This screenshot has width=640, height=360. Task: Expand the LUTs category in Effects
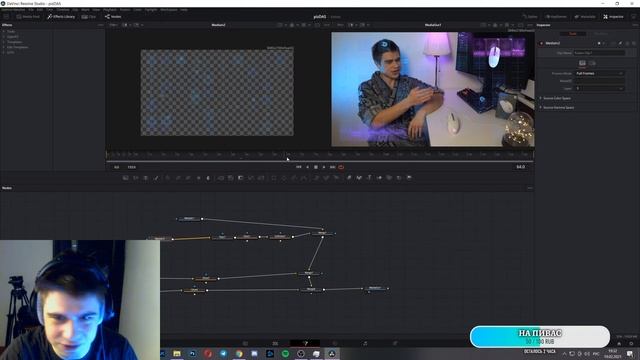click(x=4, y=53)
